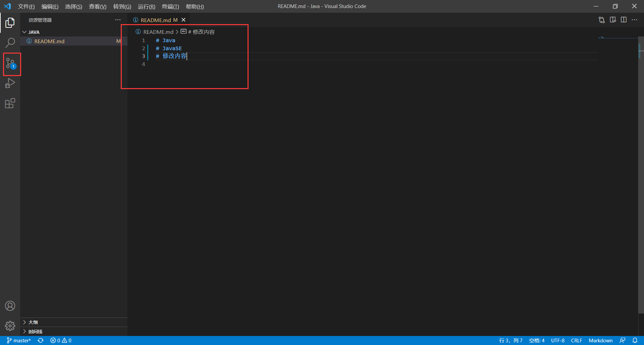
Task: Open the Explorer view in activity bar
Action: click(x=10, y=23)
